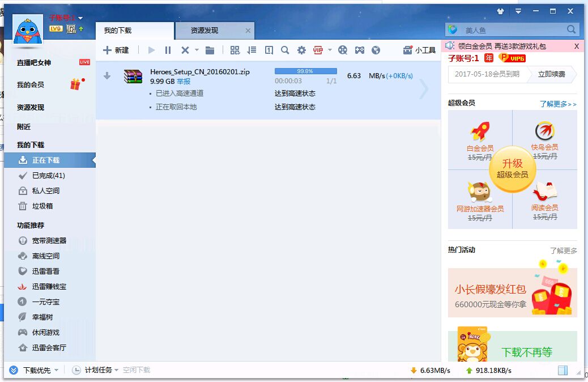Open settings with the gear icon

(x=301, y=50)
